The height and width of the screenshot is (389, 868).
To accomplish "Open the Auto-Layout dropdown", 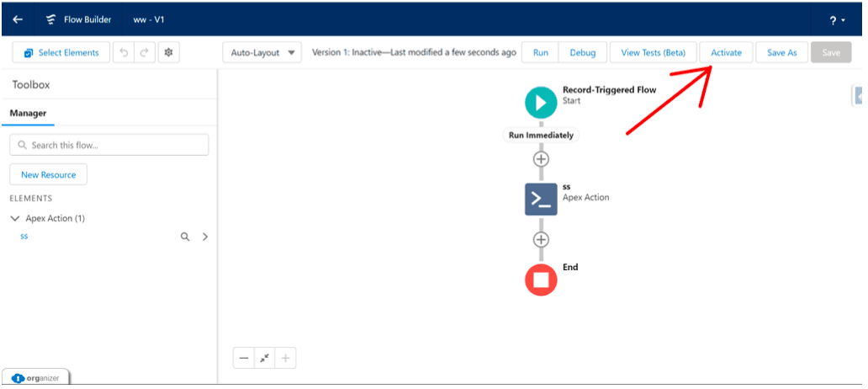I will [264, 52].
